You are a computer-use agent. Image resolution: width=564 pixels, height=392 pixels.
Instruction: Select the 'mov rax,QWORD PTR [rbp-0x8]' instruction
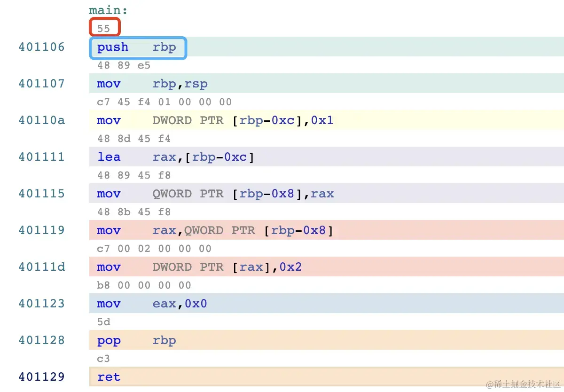216,230
